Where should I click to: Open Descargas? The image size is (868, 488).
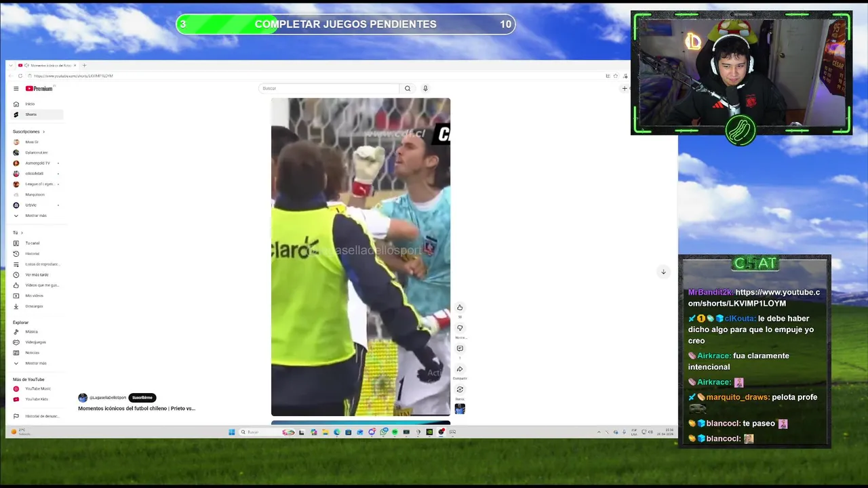point(37,306)
